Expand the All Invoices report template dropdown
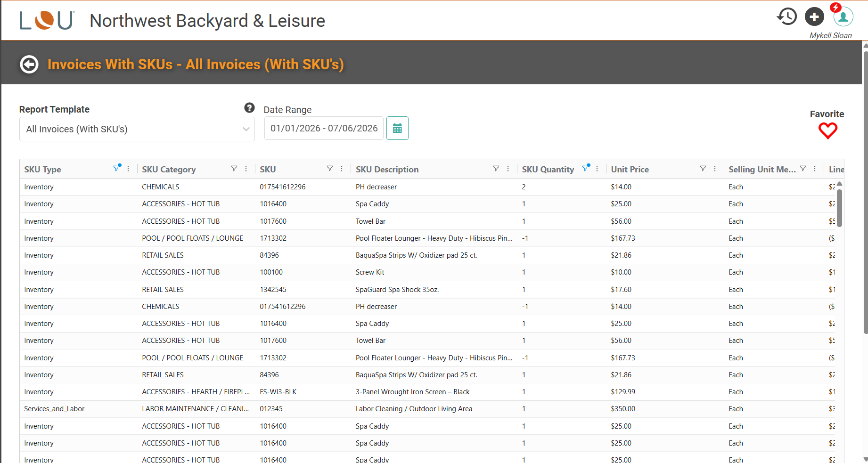The height and width of the screenshot is (463, 868). pyautogui.click(x=137, y=129)
